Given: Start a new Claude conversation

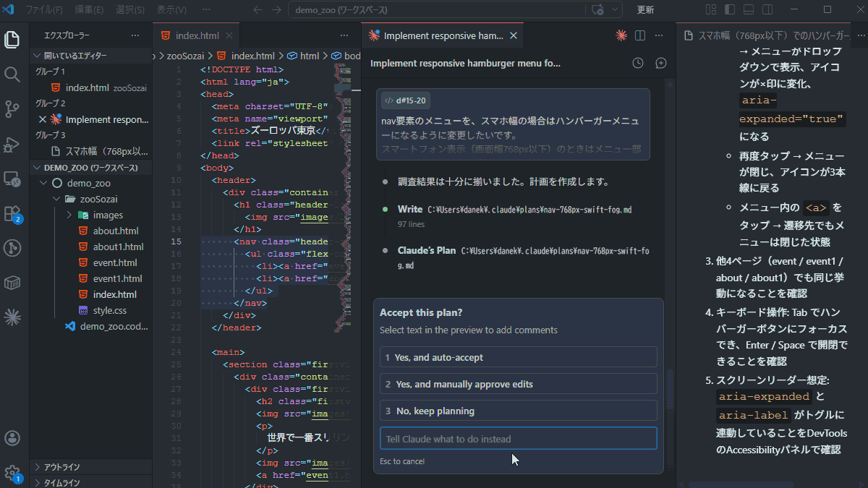Looking at the screenshot, I should tap(660, 63).
